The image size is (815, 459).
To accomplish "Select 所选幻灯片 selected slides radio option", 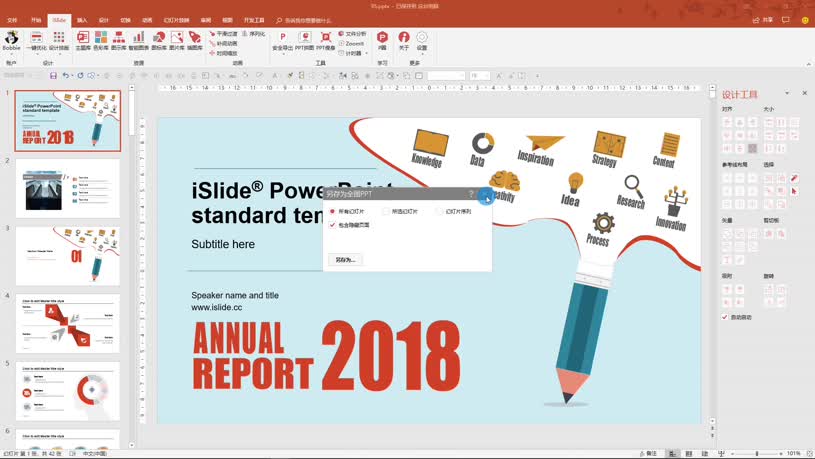I will [400, 212].
